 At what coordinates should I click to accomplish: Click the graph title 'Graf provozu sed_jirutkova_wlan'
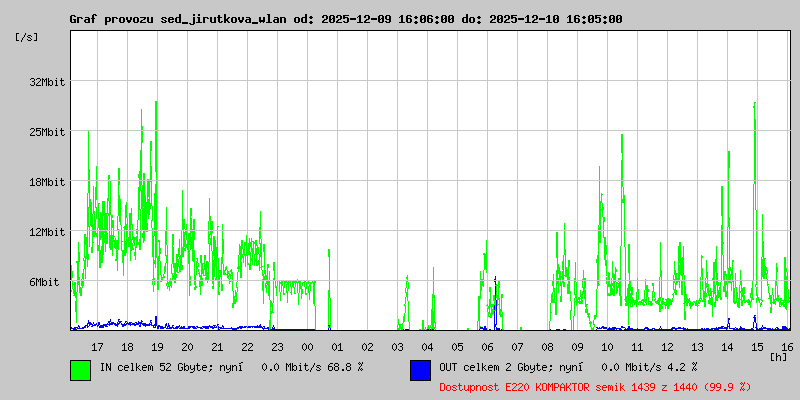coord(179,19)
